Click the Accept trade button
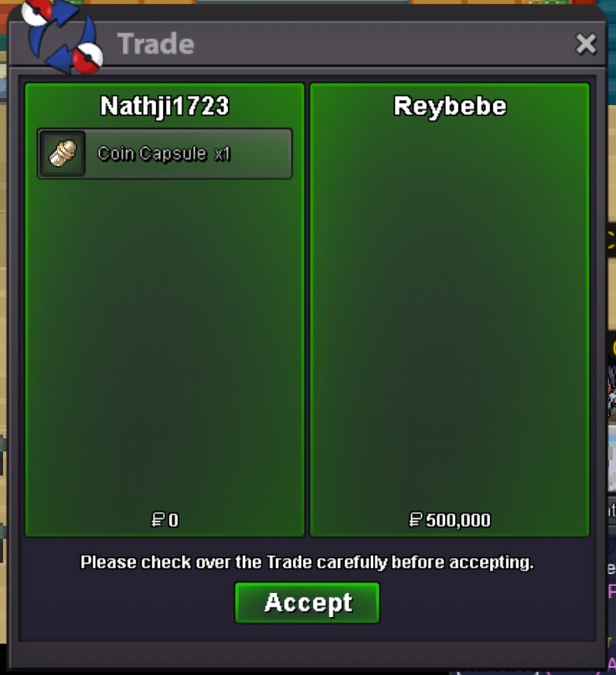 coord(307,602)
